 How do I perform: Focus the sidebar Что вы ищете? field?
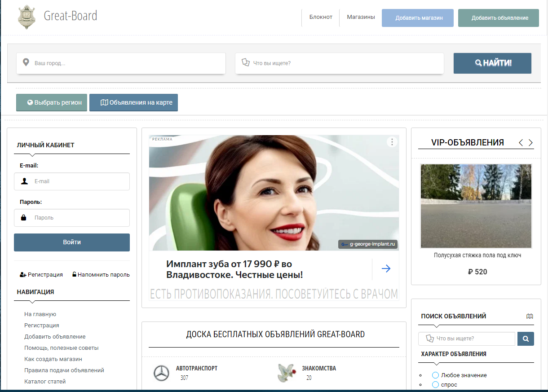coord(467,339)
